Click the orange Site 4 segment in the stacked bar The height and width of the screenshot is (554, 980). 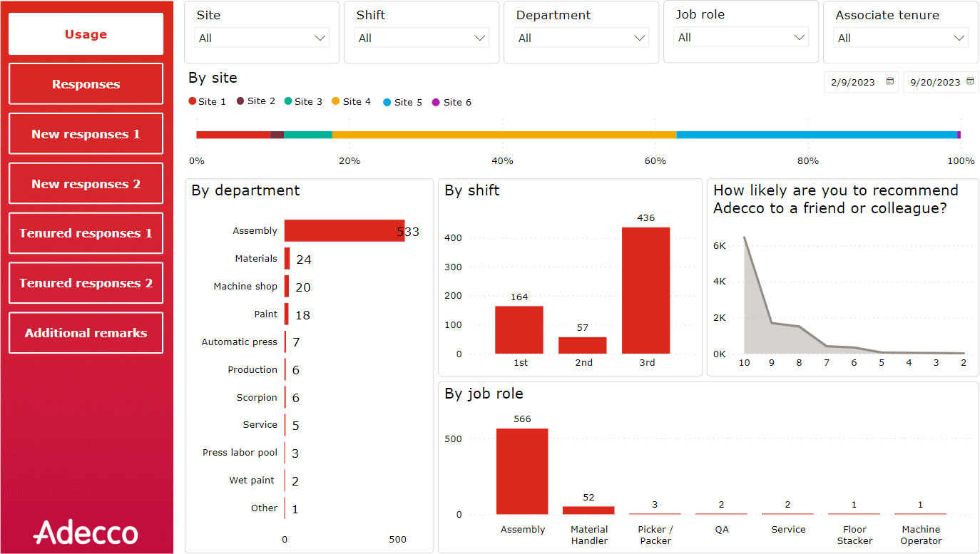(x=506, y=134)
